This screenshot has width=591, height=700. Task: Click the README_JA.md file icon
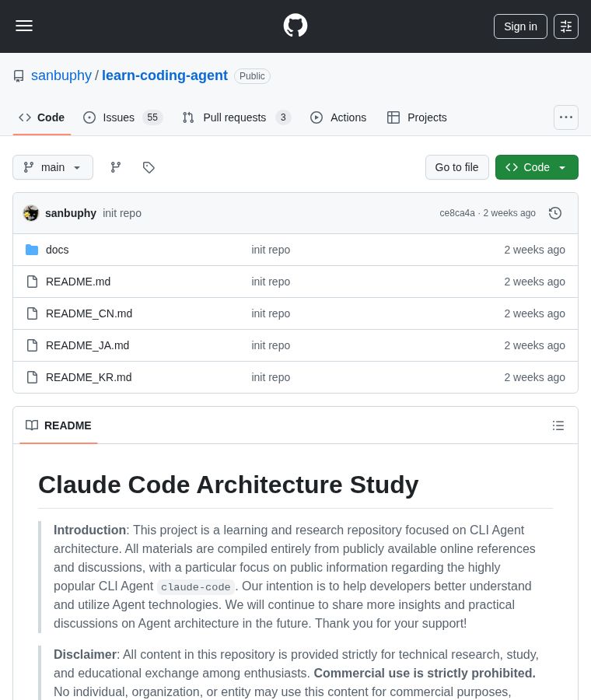pos(32,345)
